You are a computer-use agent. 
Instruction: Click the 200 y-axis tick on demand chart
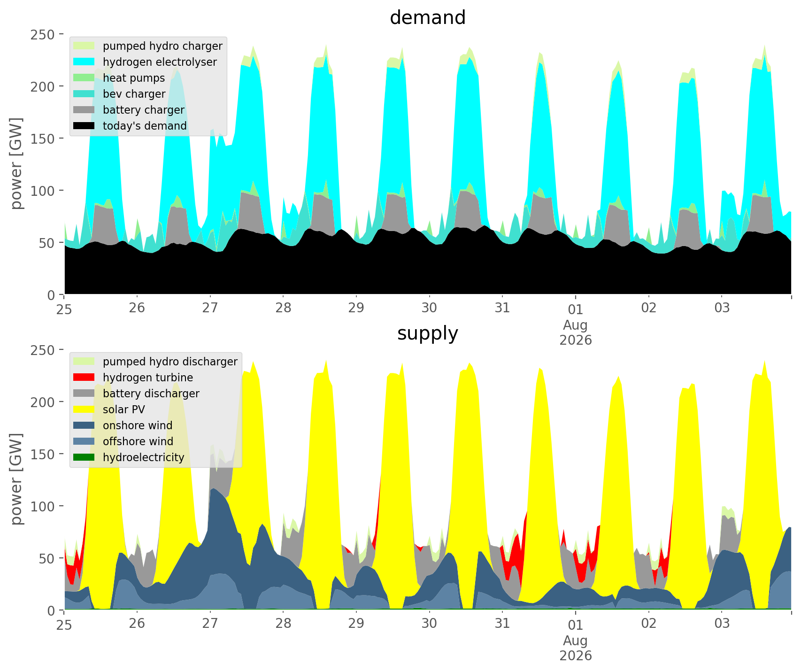click(44, 87)
